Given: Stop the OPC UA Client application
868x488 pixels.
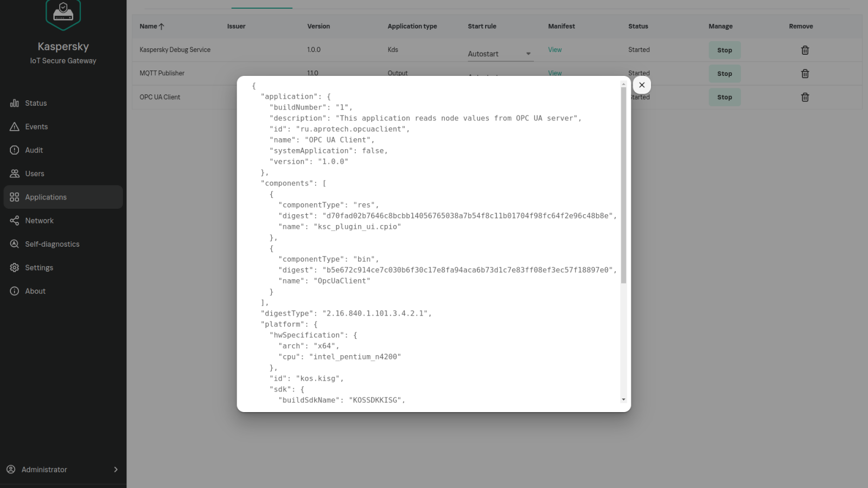Looking at the screenshot, I should coord(724,97).
